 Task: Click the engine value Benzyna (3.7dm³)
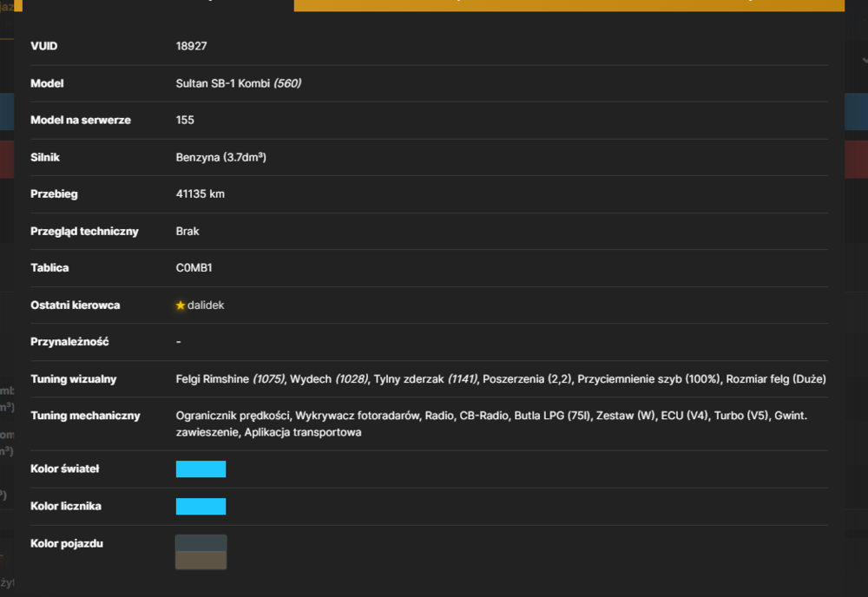tap(220, 157)
